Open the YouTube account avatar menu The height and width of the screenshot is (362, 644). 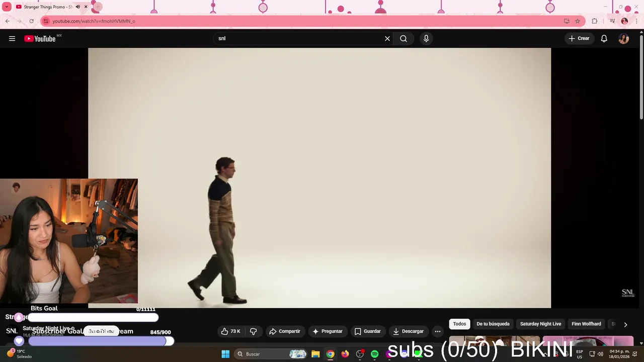(x=624, y=39)
